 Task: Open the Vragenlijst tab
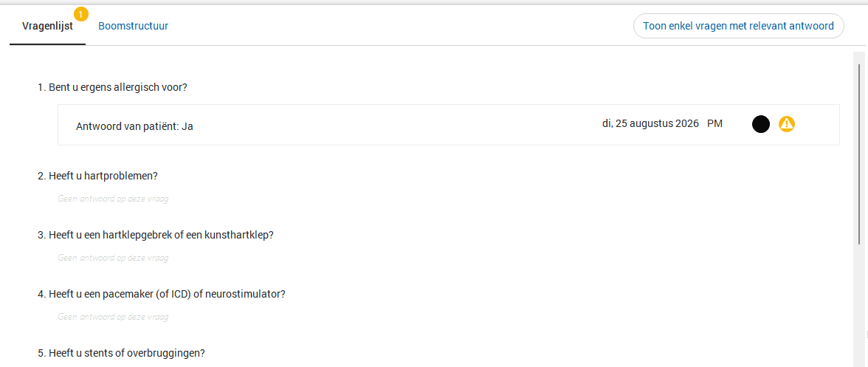(x=47, y=26)
